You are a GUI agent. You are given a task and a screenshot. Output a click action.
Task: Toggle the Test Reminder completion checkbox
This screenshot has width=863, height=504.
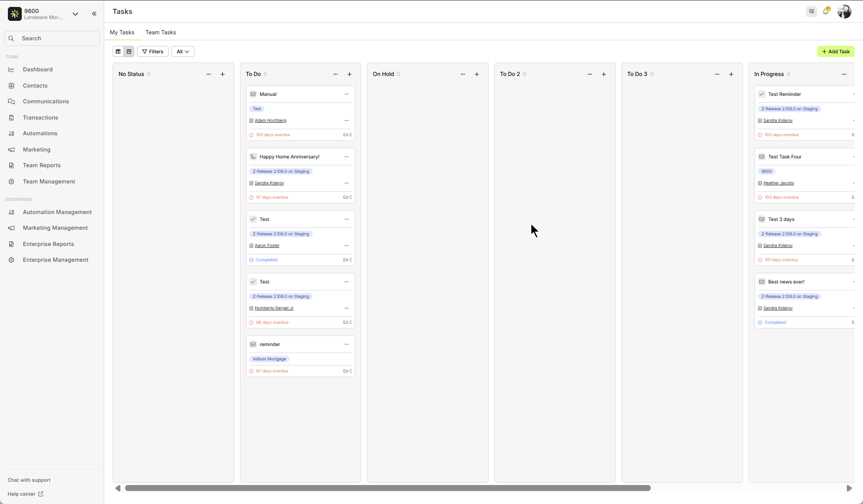click(x=761, y=94)
